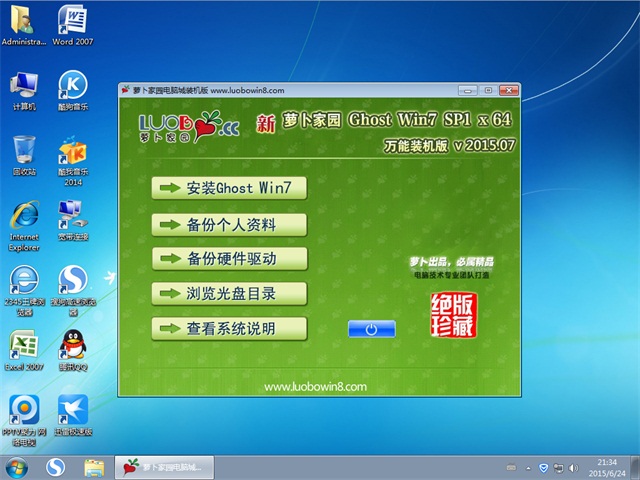Screen dimensions: 640x480
Task: Click the blue power button in installer
Action: [371, 329]
